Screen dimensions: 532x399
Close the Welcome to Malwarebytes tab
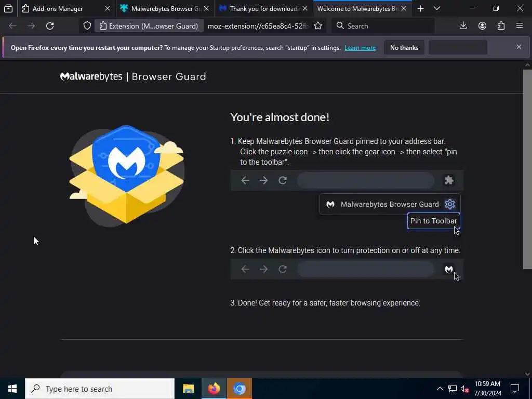click(404, 8)
